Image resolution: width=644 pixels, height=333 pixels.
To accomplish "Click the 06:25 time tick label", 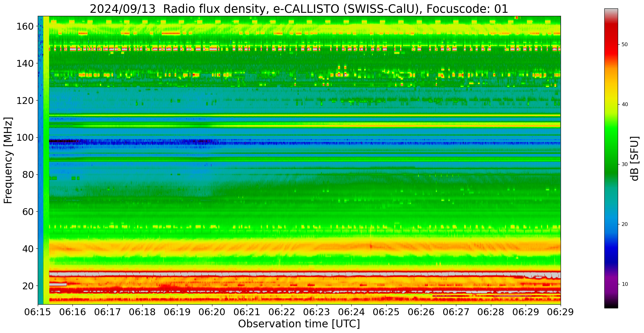I will (386, 312).
